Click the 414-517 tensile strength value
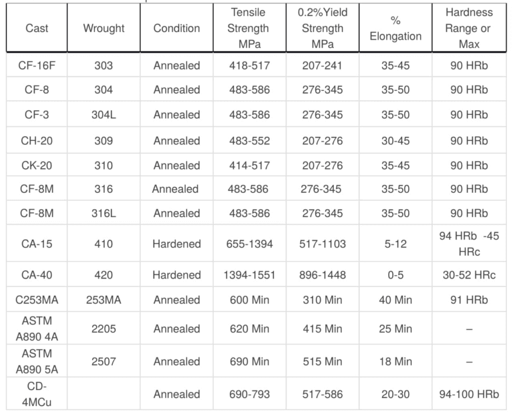Viewport: 513px width, 420px height. (x=249, y=165)
